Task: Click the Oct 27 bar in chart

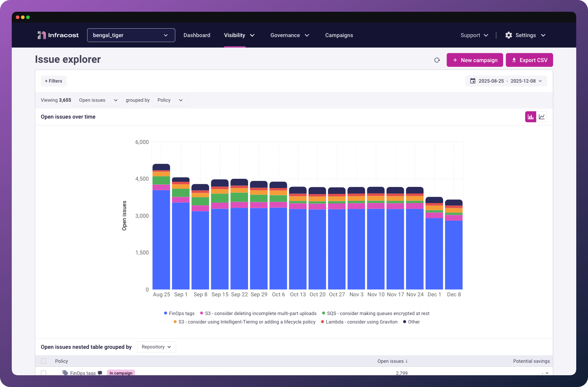Action: [337, 238]
